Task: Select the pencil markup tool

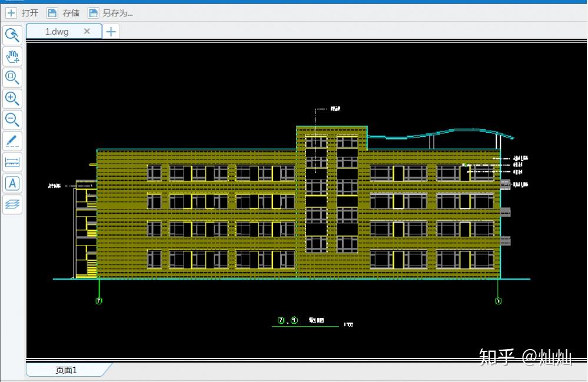Action: [12, 141]
